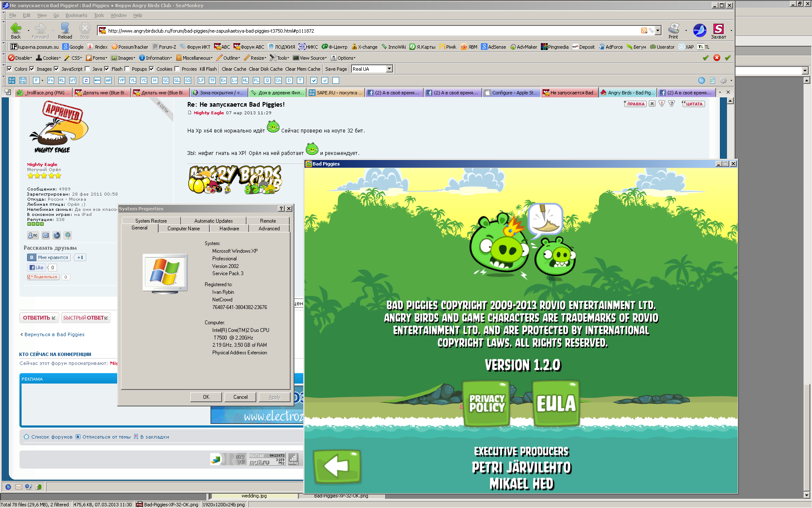Switch to the Advanced tab

click(269, 229)
